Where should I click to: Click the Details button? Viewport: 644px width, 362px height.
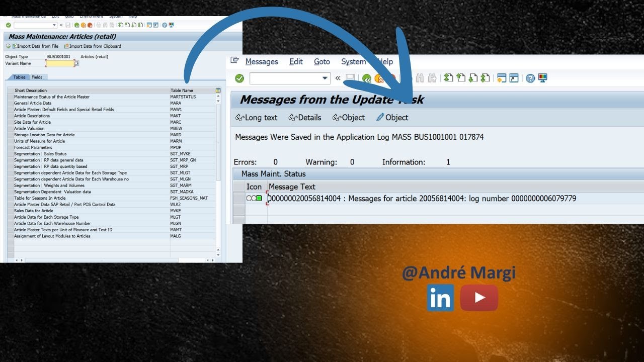pyautogui.click(x=305, y=118)
